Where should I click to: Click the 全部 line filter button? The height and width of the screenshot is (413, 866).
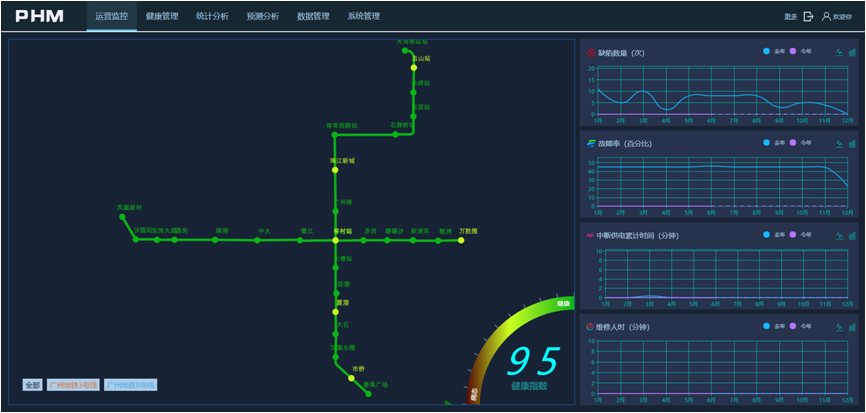point(33,385)
